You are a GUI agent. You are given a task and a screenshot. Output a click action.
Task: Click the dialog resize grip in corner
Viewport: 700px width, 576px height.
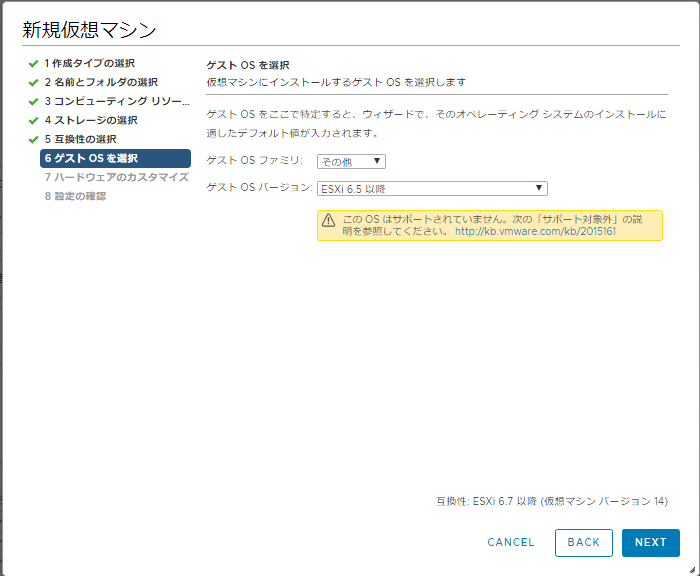pos(692,570)
